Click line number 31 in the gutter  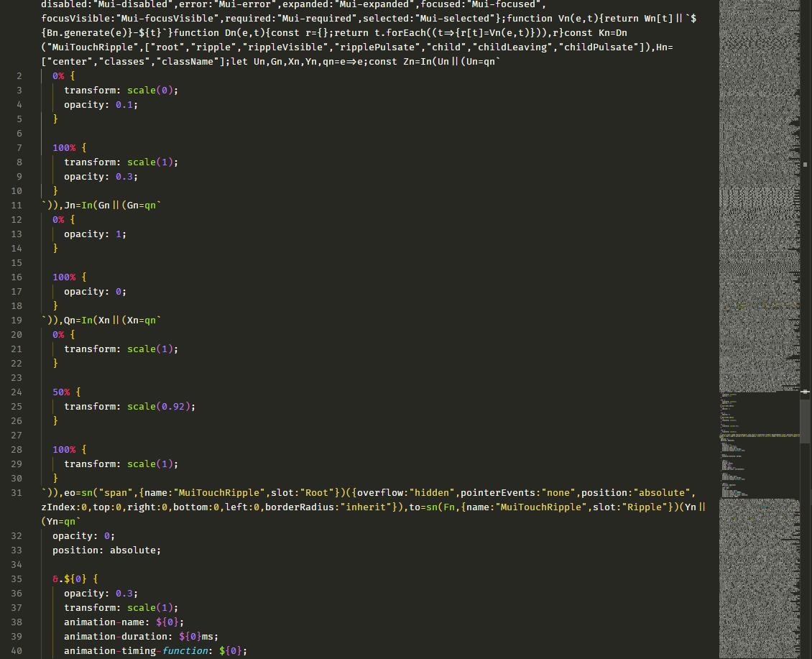[17, 493]
